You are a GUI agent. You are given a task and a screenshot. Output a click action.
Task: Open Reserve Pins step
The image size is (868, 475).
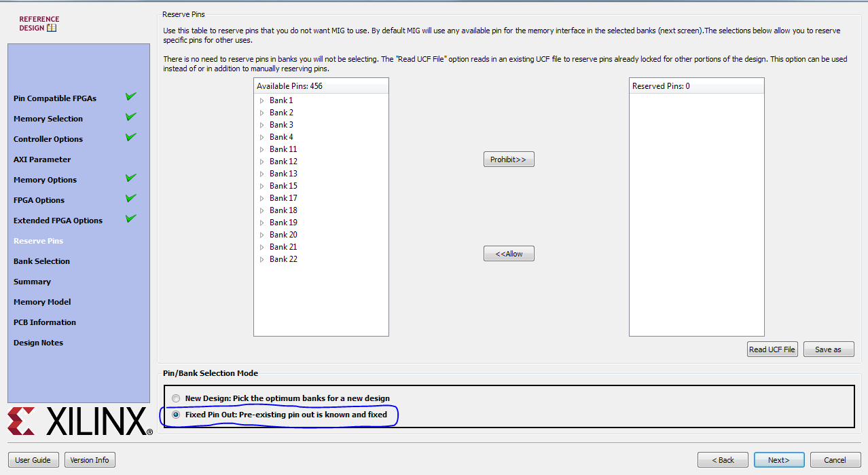(38, 241)
